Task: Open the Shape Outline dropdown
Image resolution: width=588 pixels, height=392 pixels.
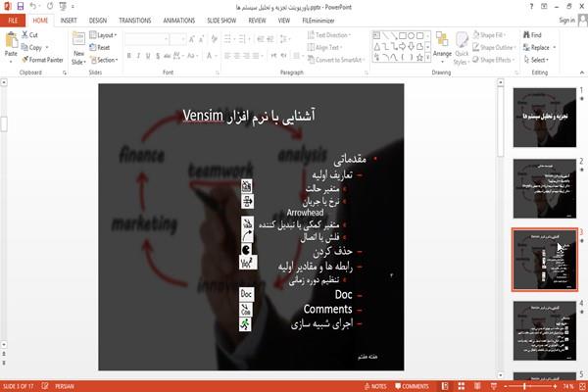Action: [x=494, y=47]
